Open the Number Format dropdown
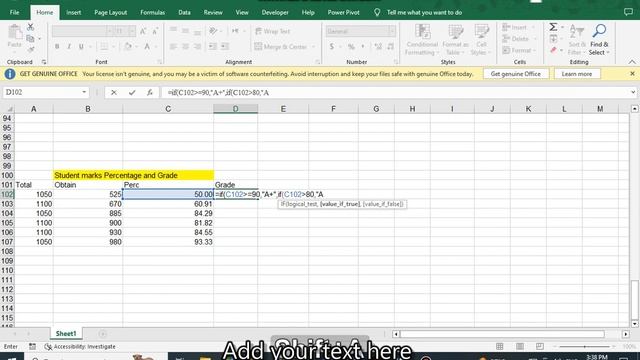This screenshot has width=640, height=360. pos(392,31)
